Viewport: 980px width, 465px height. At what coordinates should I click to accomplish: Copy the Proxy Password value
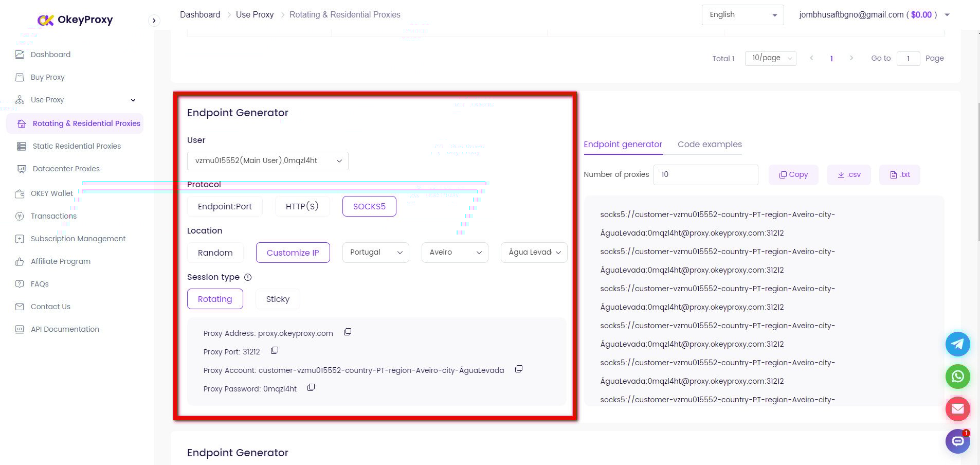click(x=311, y=387)
